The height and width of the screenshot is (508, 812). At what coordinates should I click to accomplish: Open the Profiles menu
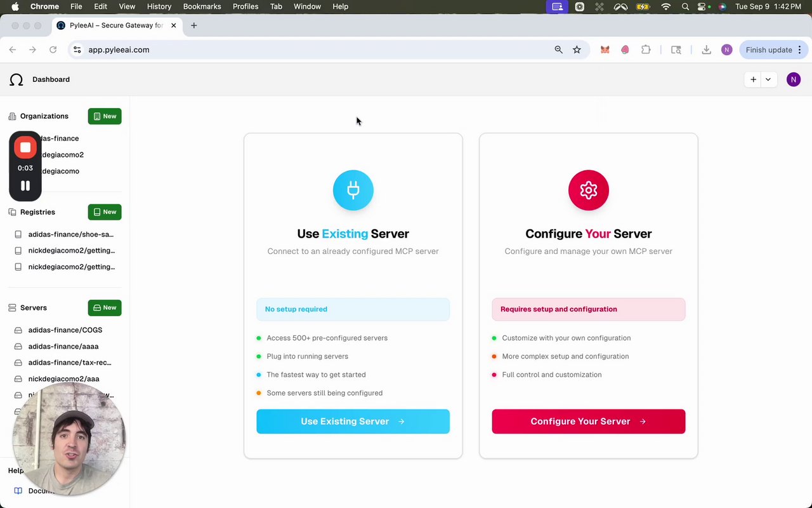246,6
